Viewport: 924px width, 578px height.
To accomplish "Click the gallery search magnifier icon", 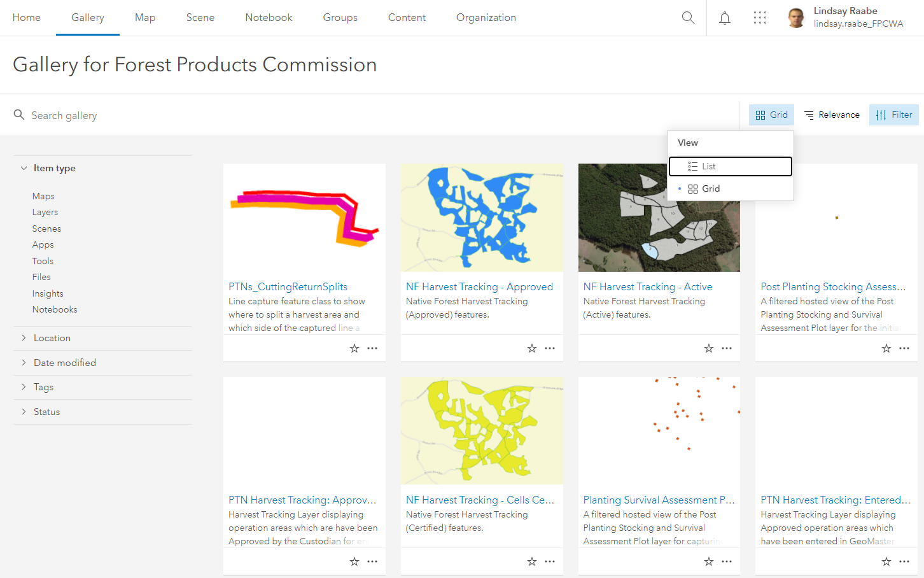I will 19,115.
